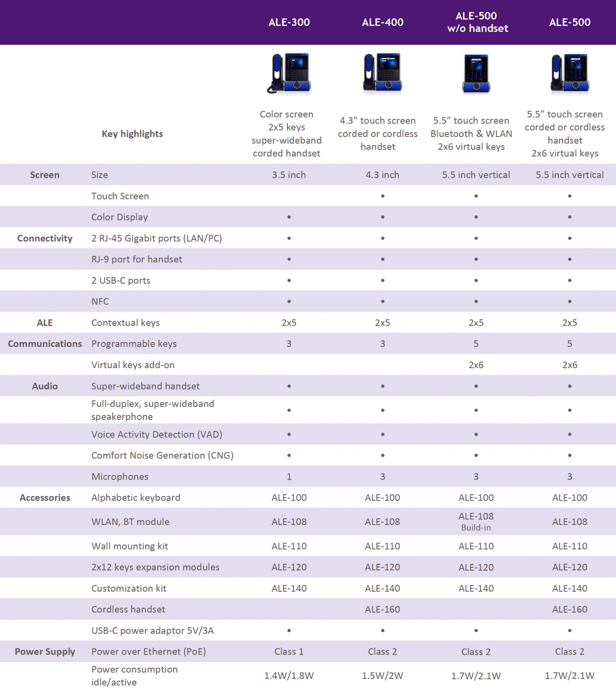Screen dimensions: 616x693
Task: Select the 4.3 inch size cell
Action: point(382,175)
